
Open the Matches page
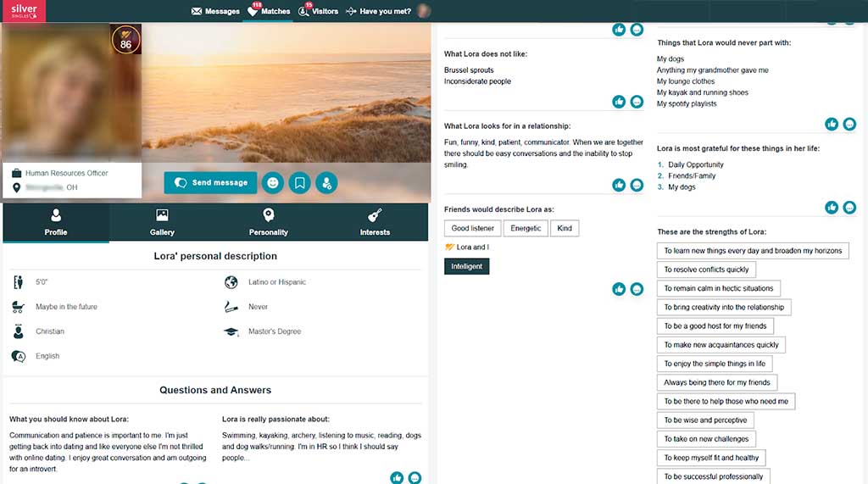coord(269,11)
